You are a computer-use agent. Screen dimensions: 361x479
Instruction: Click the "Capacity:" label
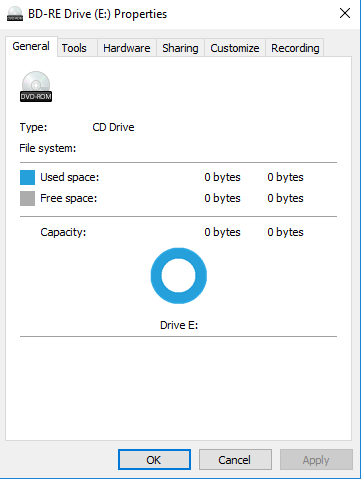pos(63,232)
